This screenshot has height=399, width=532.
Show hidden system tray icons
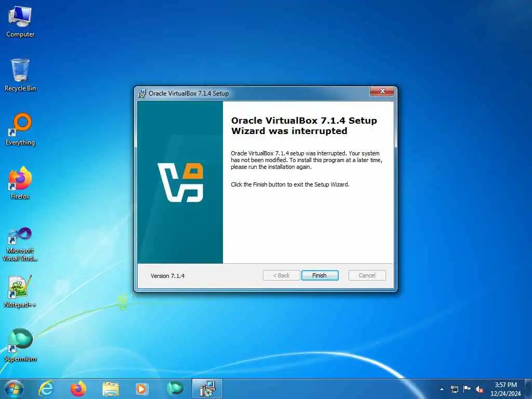[442, 389]
